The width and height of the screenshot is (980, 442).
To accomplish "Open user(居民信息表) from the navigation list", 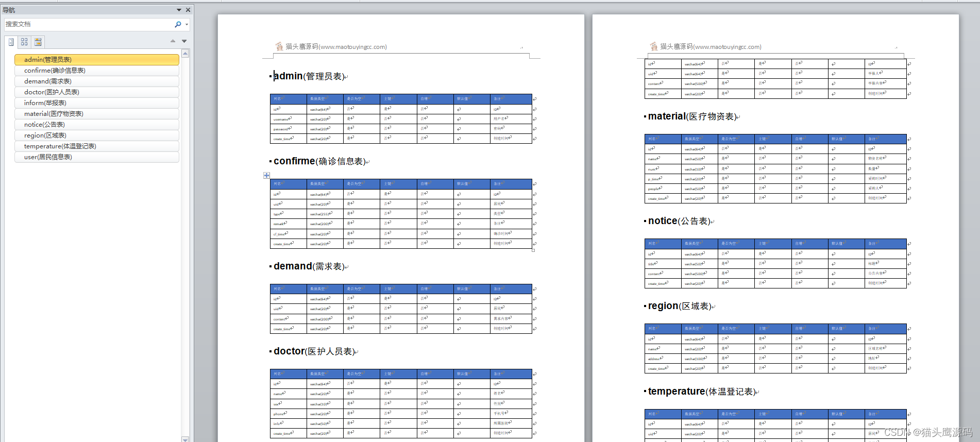I will (97, 157).
